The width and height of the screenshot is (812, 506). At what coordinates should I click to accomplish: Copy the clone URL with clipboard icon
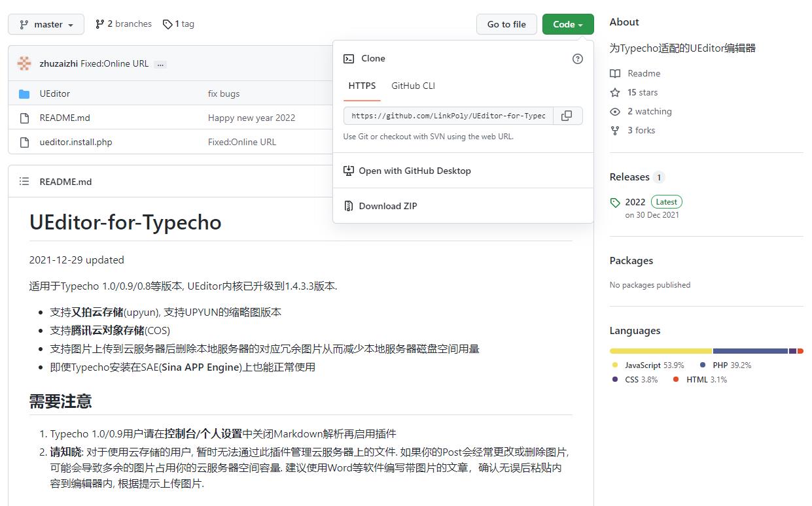[x=567, y=116]
